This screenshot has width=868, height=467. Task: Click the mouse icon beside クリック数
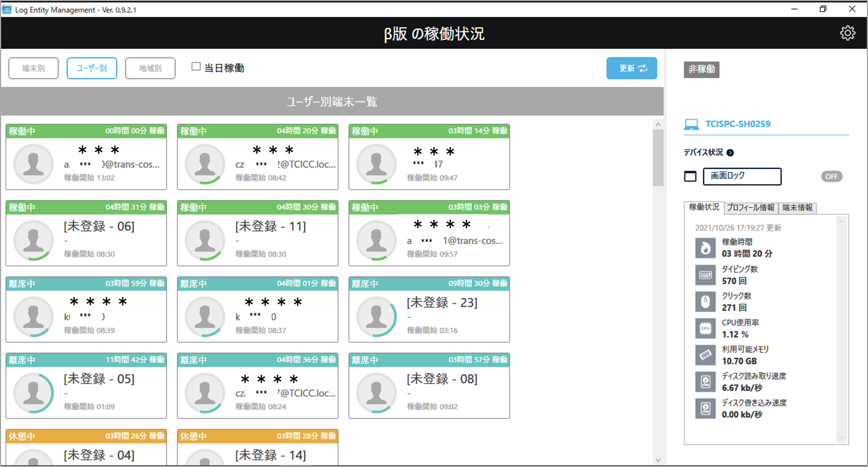705,301
